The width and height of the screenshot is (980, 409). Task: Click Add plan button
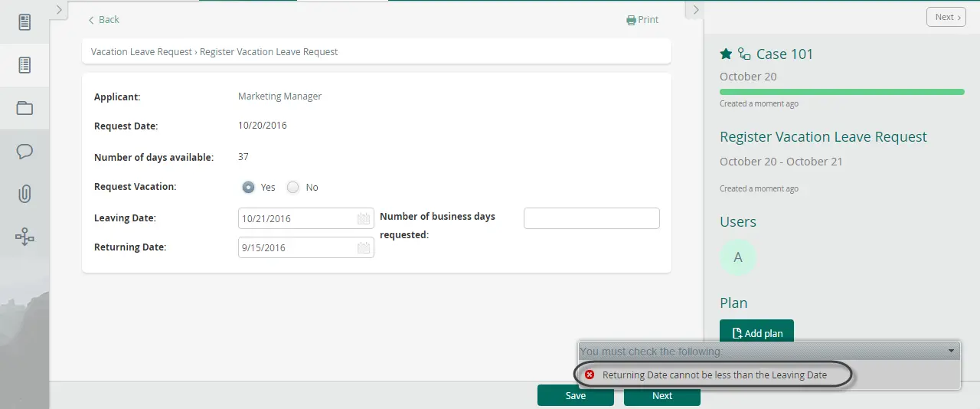tap(757, 333)
